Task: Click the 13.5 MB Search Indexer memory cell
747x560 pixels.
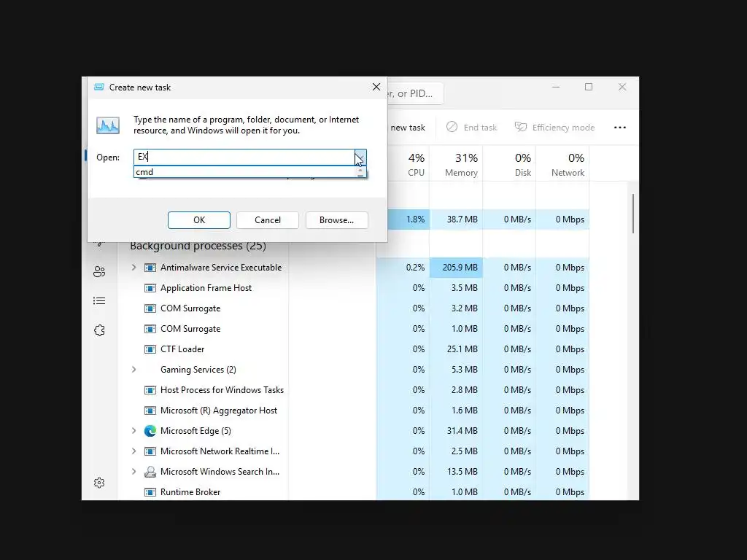Action: point(456,472)
